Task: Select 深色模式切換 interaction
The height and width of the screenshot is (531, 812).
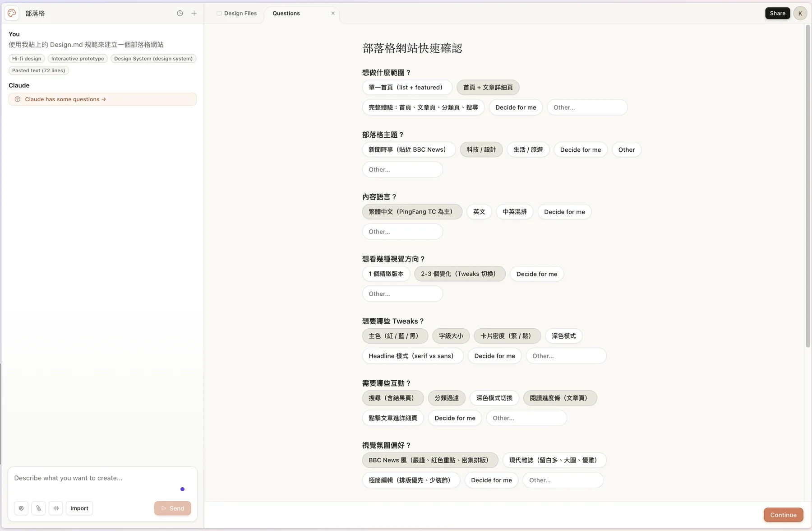Action: pos(494,398)
